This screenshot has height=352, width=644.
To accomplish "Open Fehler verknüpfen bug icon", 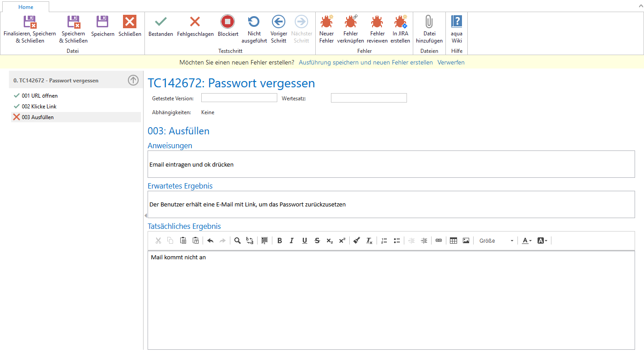I will [351, 29].
